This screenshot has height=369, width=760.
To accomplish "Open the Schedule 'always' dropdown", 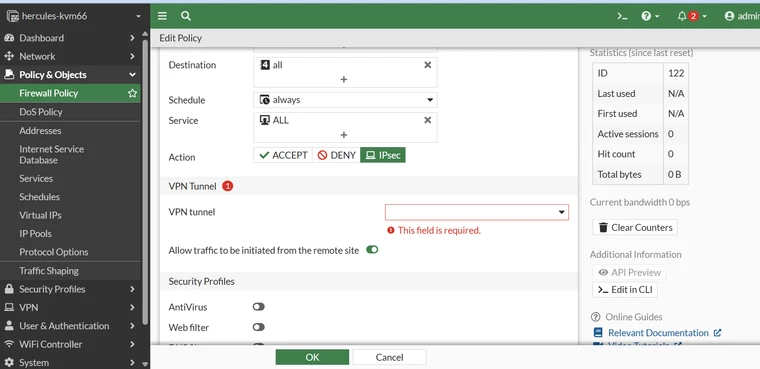I will (x=345, y=100).
